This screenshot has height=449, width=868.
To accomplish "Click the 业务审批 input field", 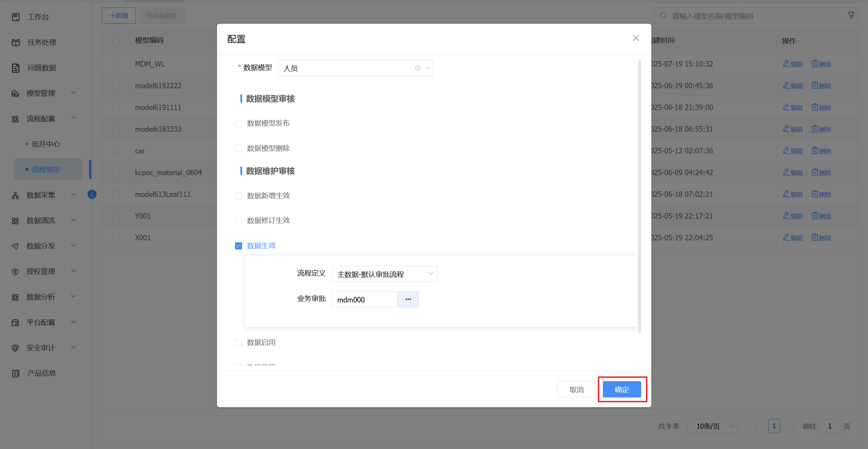I will coord(364,300).
